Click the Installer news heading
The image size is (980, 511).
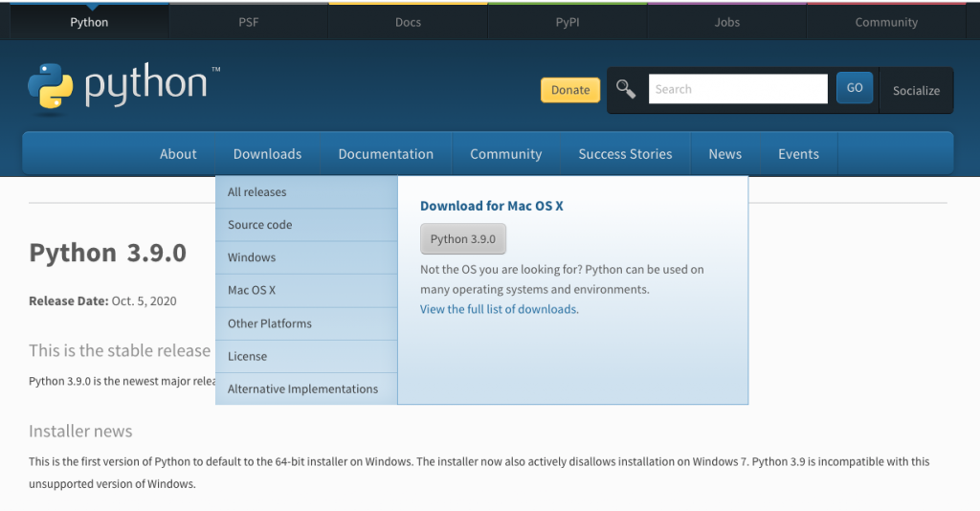coord(80,431)
